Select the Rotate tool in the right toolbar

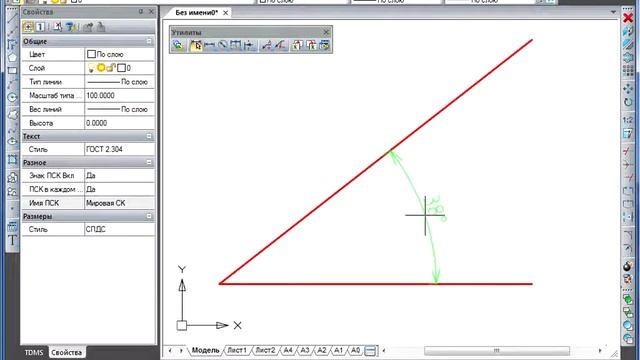click(x=628, y=102)
